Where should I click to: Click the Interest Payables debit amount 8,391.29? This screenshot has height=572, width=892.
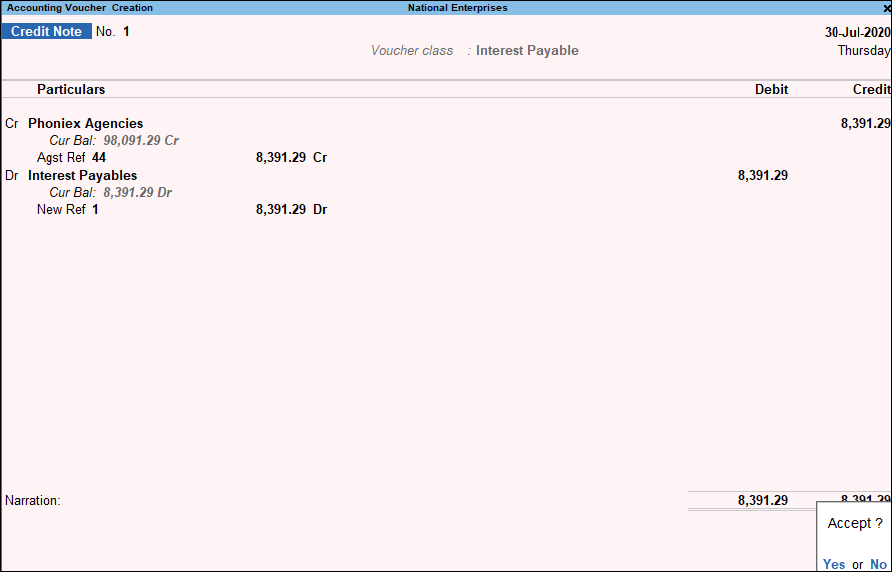point(762,175)
